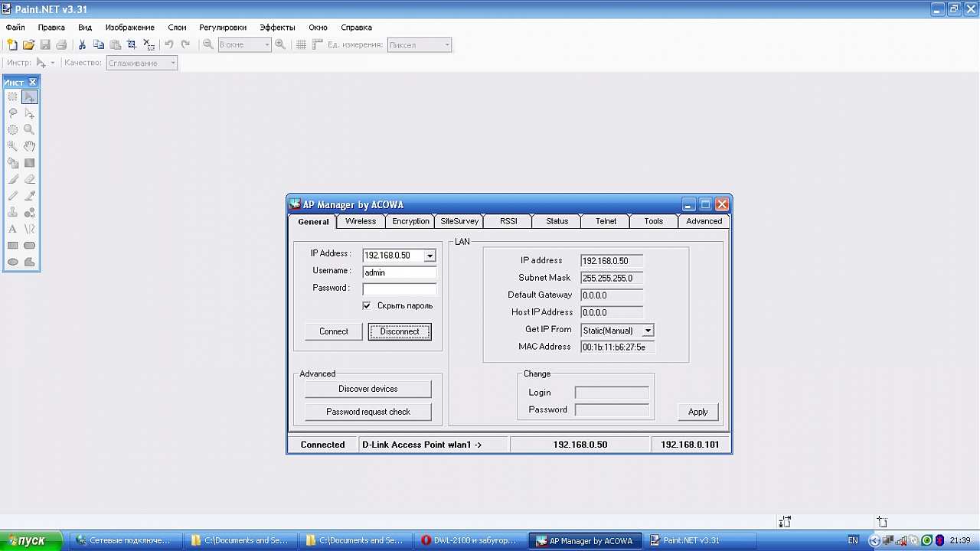Click the Username field containing admin
This screenshot has height=551, width=980.
[400, 272]
